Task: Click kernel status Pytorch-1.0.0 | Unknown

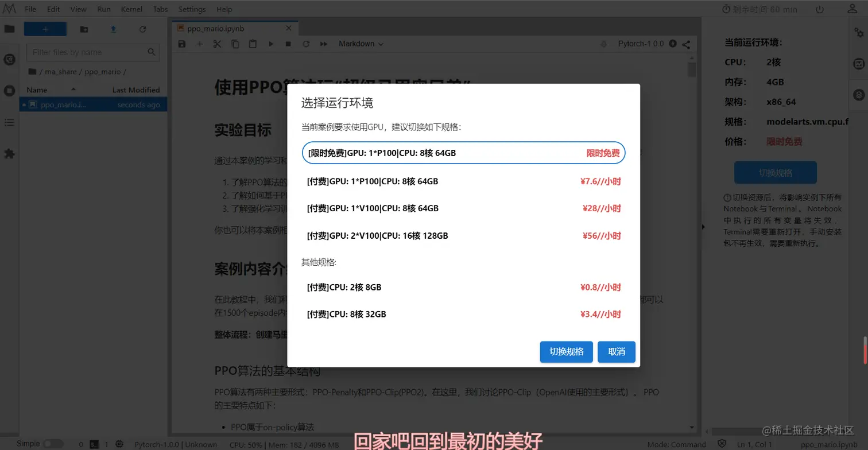Action: pyautogui.click(x=176, y=444)
